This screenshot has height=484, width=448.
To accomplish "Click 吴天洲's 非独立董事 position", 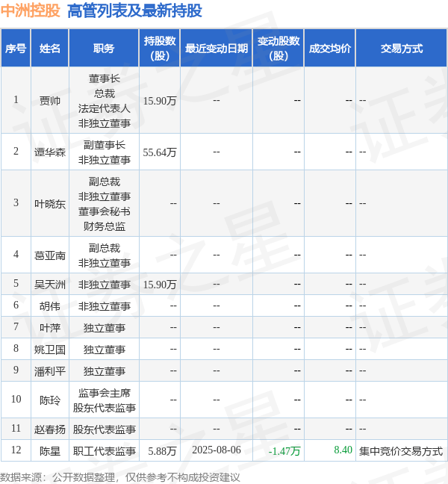I will [x=105, y=285].
